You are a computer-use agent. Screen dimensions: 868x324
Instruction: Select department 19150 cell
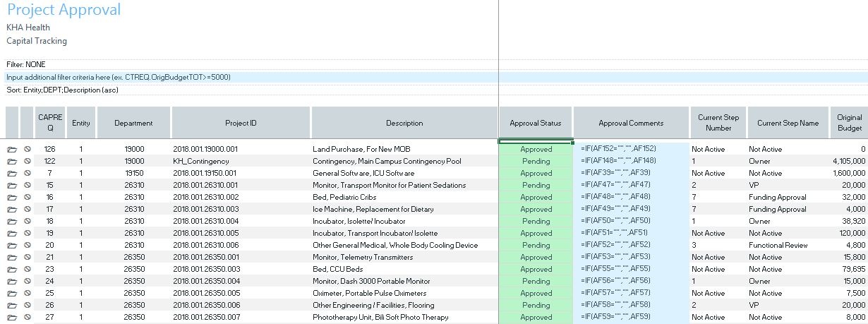[134, 174]
